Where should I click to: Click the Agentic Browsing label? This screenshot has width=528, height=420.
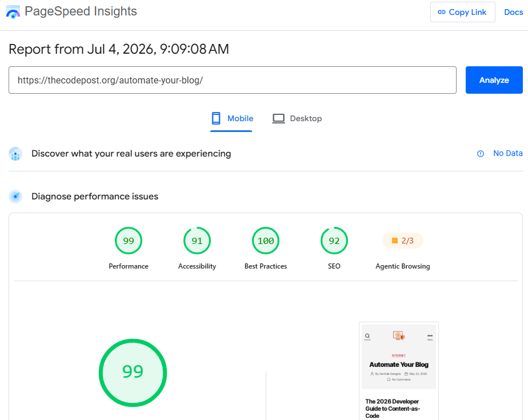point(403,266)
